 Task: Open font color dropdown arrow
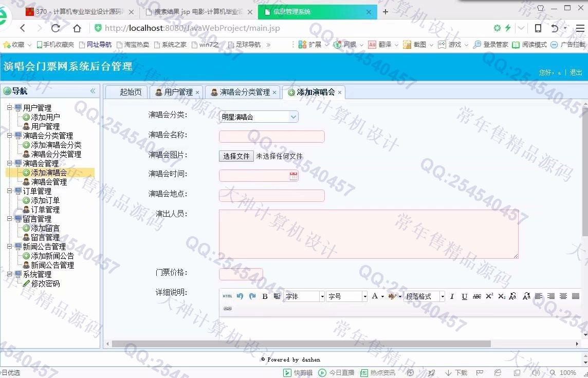382,296
